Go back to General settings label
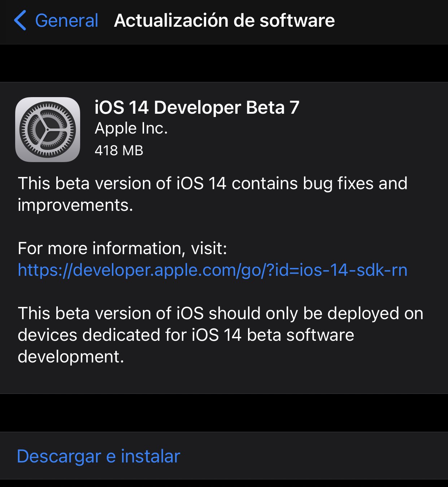 [x=67, y=21]
